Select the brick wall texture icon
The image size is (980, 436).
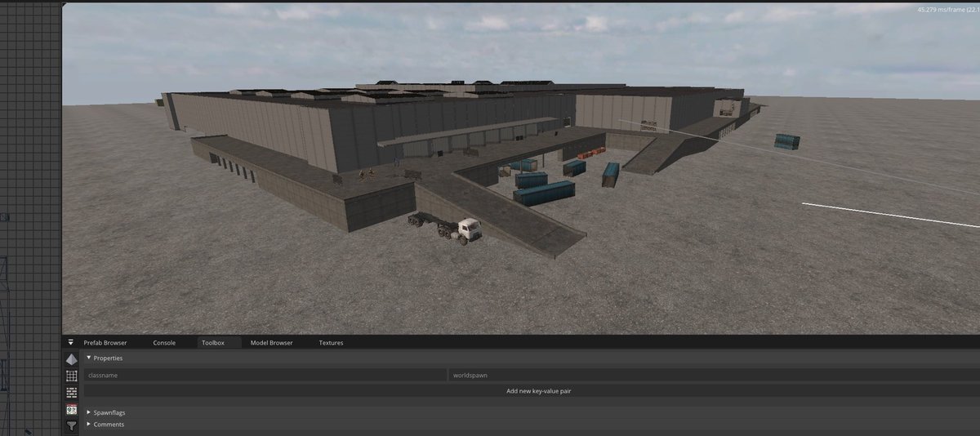coord(72,392)
